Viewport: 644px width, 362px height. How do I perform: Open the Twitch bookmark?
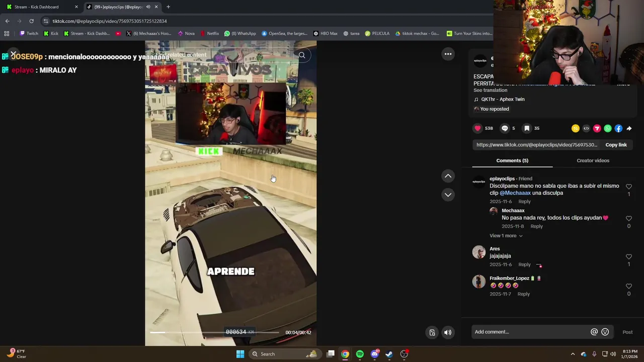tap(29, 34)
